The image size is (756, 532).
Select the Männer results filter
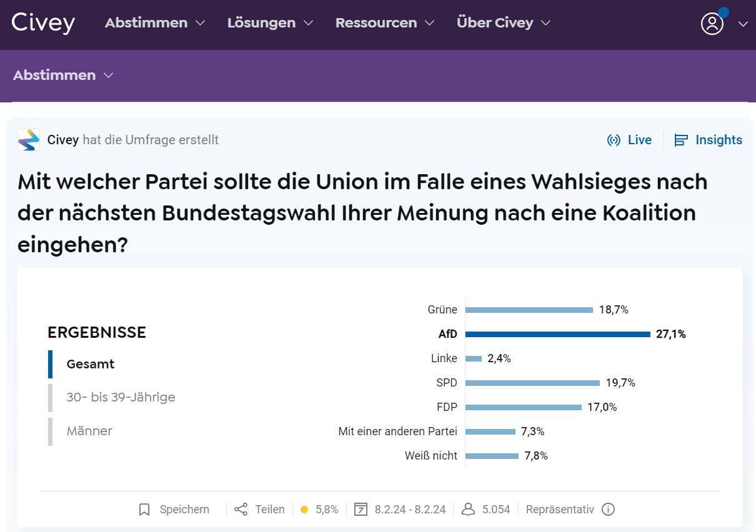89,431
